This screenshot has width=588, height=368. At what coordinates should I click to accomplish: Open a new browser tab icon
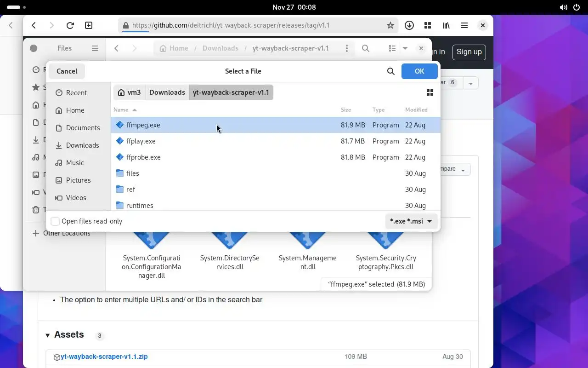pos(89,25)
